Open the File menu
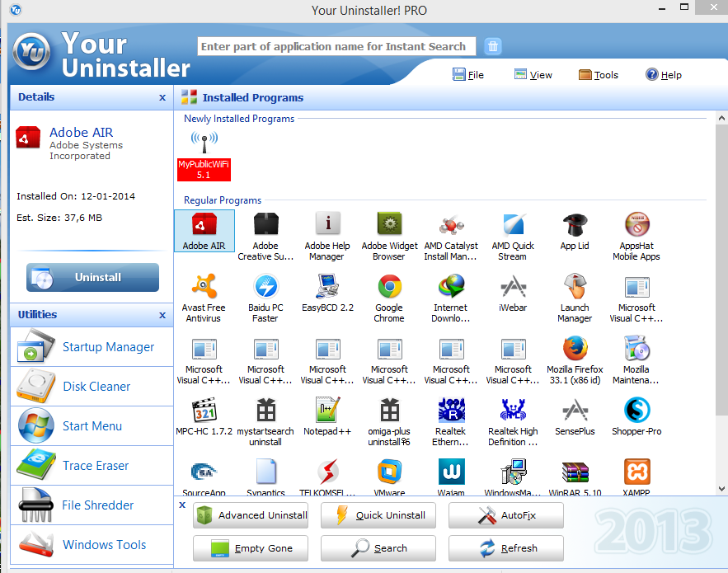728x573 pixels. pyautogui.click(x=468, y=75)
